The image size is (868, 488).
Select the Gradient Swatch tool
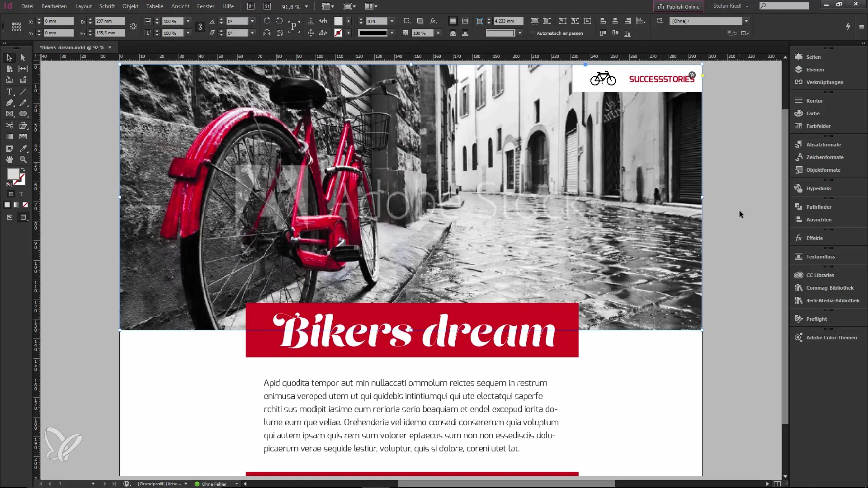pyautogui.click(x=9, y=136)
